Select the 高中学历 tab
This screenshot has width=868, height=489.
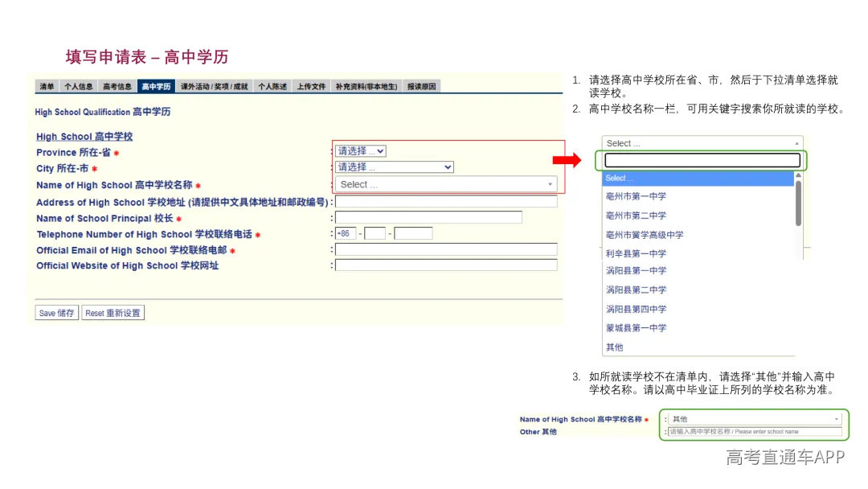[x=156, y=86]
